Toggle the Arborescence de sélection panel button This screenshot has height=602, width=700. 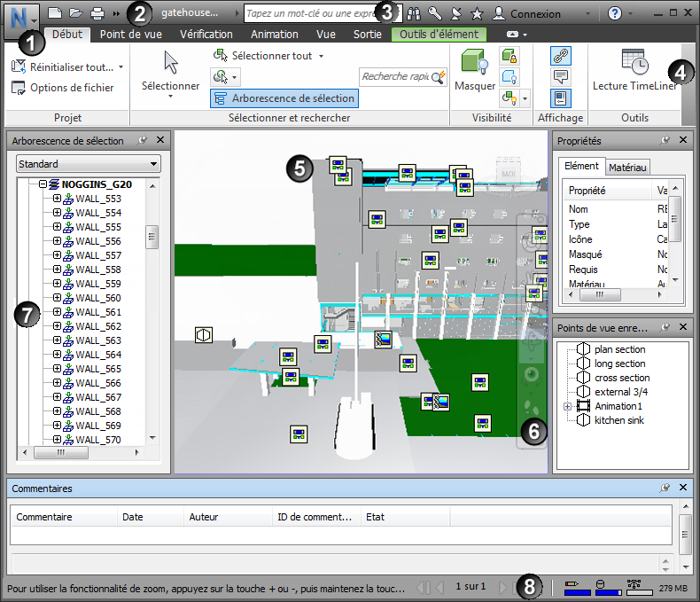[x=284, y=98]
